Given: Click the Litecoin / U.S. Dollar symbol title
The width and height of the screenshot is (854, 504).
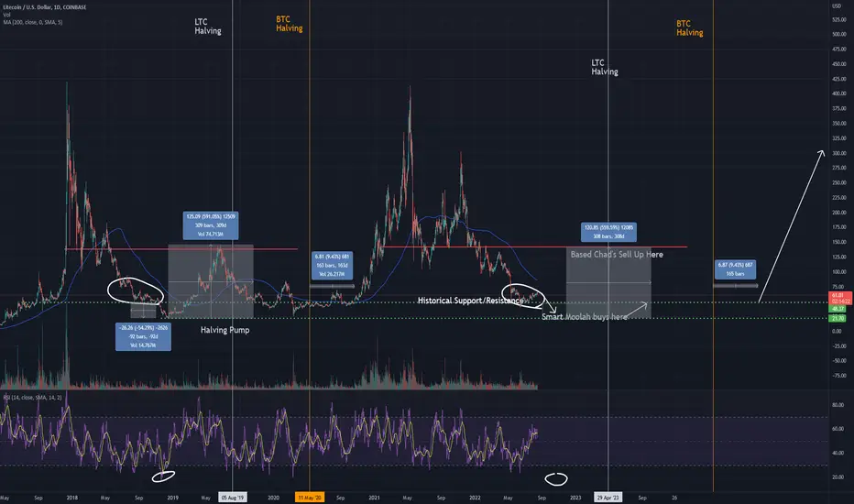Looking at the screenshot, I should [x=45, y=7].
